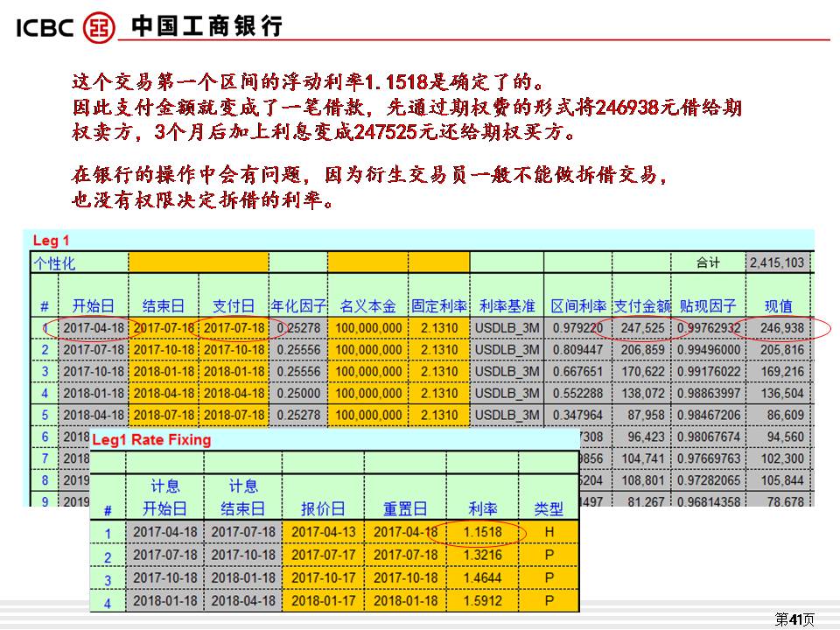Click the 区间利率 value 0.347964
This screenshot has height=630, width=840.
click(x=577, y=416)
